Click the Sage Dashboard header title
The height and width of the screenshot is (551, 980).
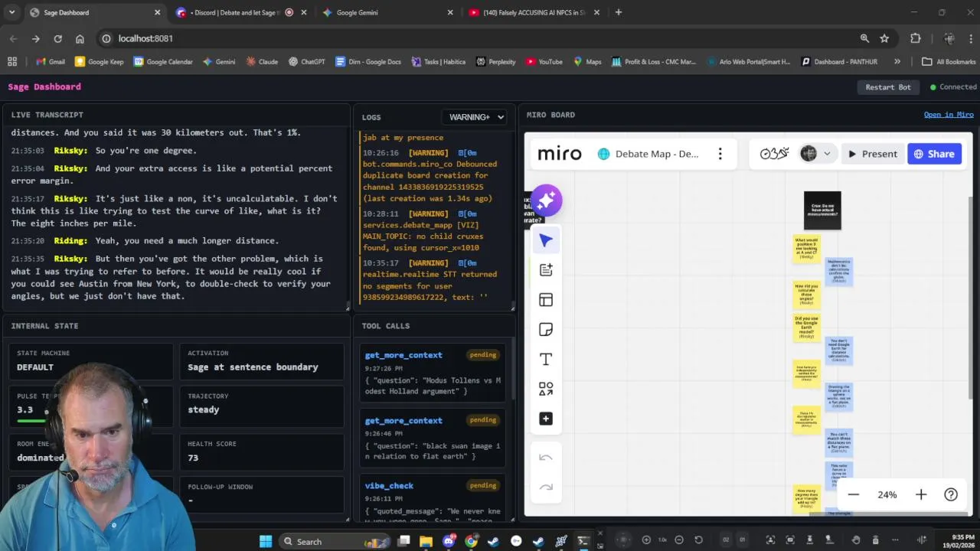tap(44, 87)
